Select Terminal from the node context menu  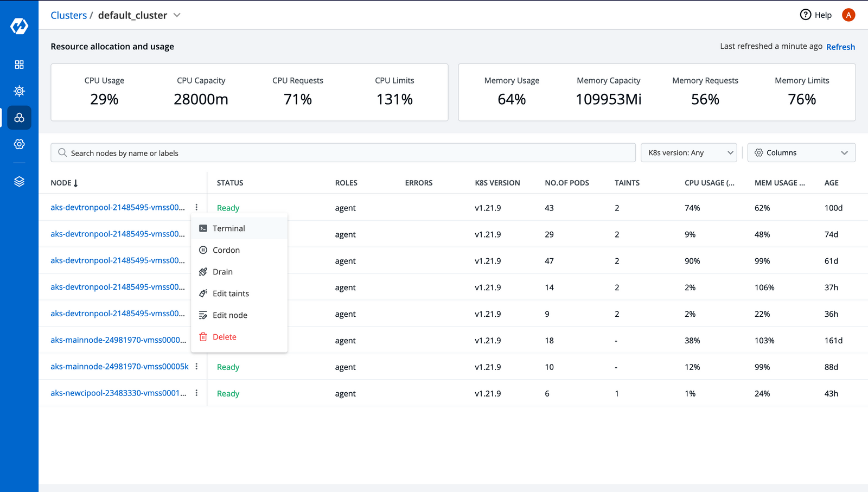(228, 228)
